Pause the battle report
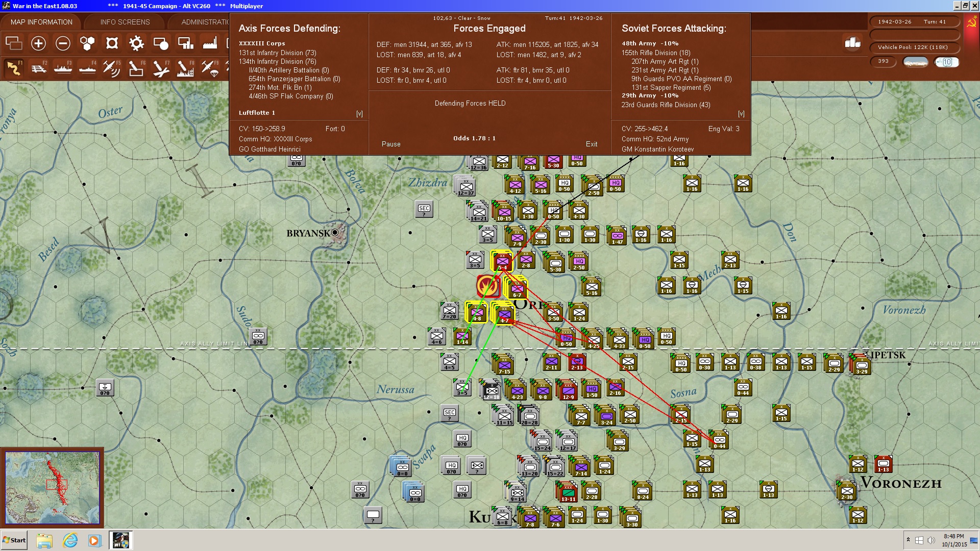 click(x=391, y=144)
